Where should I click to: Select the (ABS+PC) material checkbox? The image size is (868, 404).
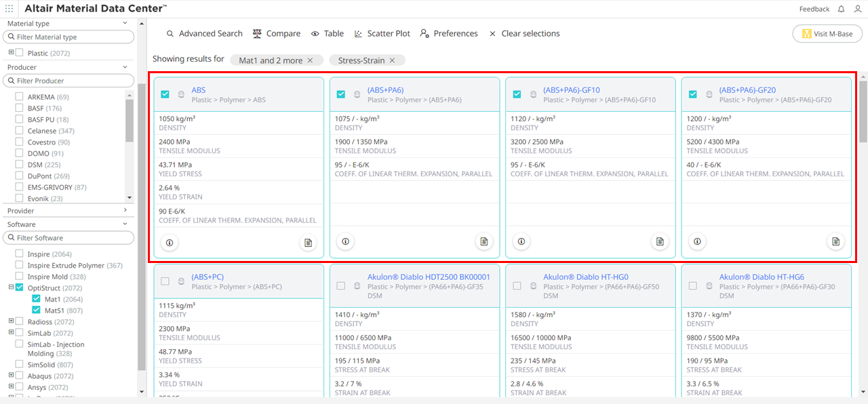(165, 281)
